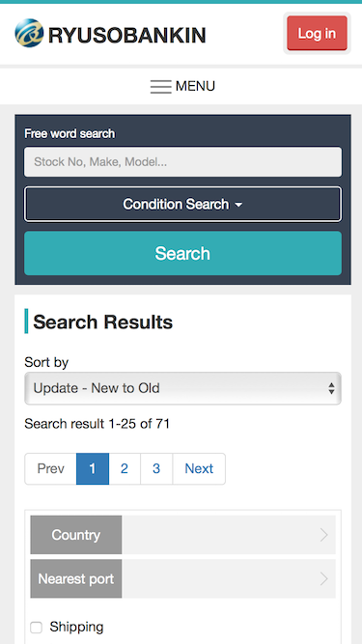Click the RYUSOBANKIN site title text
362x644 pixels.
point(126,35)
